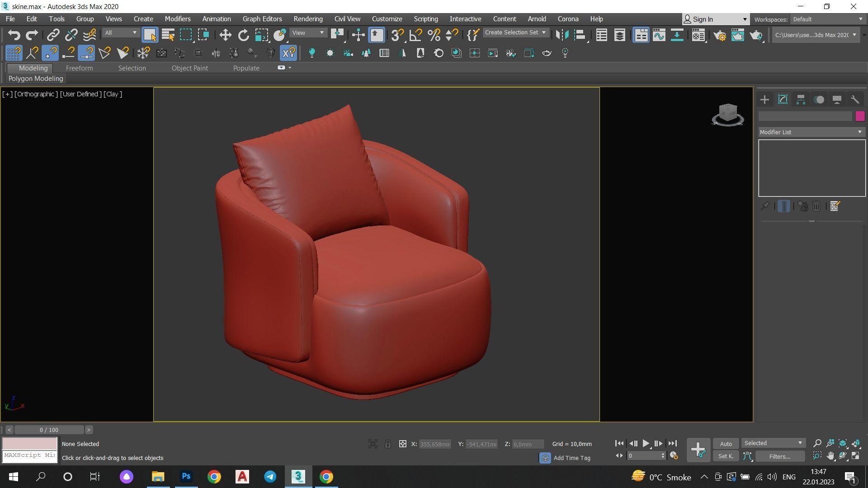Click Add Time Tag
Screen dimensions: 868x488
572,458
